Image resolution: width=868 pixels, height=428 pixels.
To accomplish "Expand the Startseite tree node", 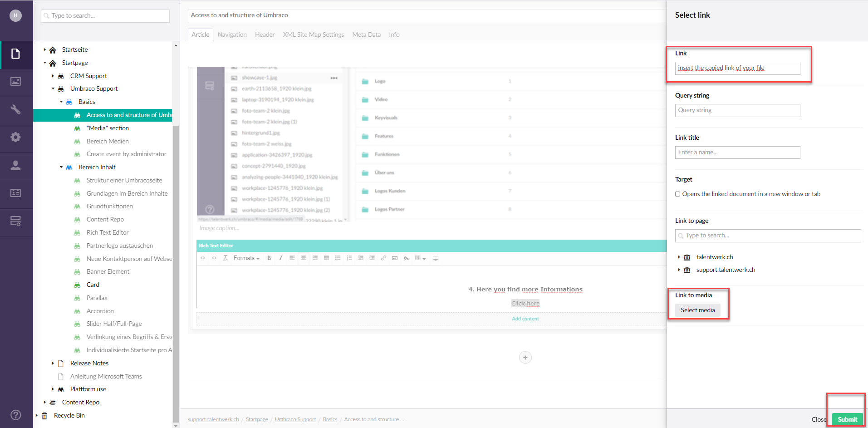I will (44, 49).
